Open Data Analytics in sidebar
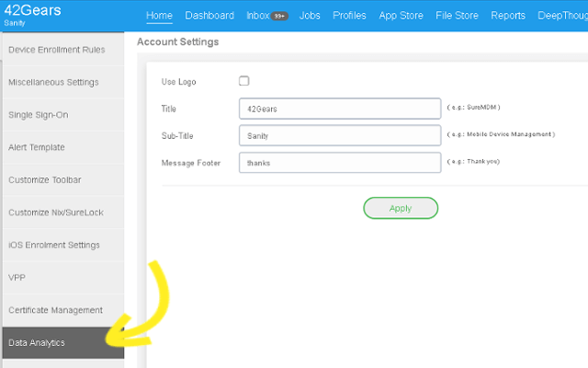The height and width of the screenshot is (368, 588). [x=63, y=342]
